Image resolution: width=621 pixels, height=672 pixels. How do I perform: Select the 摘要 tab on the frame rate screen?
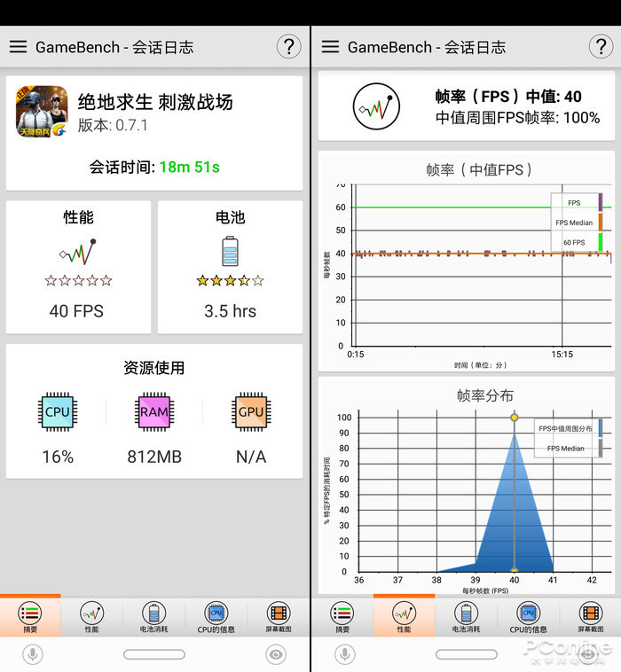342,618
